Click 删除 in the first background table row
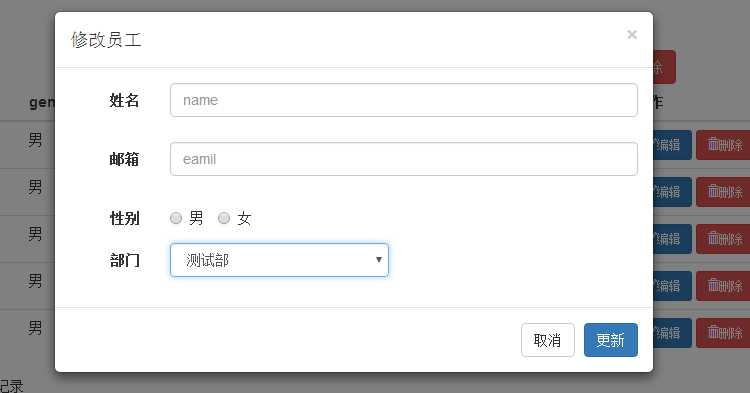 coord(723,145)
